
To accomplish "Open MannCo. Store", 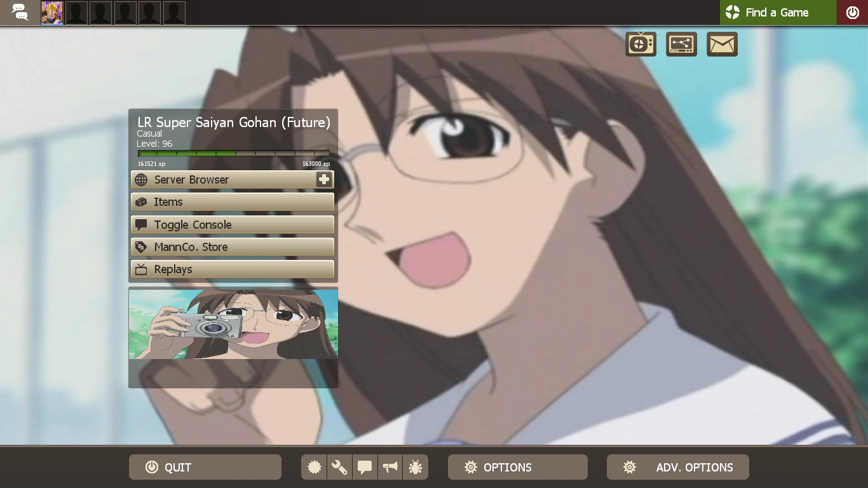I will pos(233,247).
